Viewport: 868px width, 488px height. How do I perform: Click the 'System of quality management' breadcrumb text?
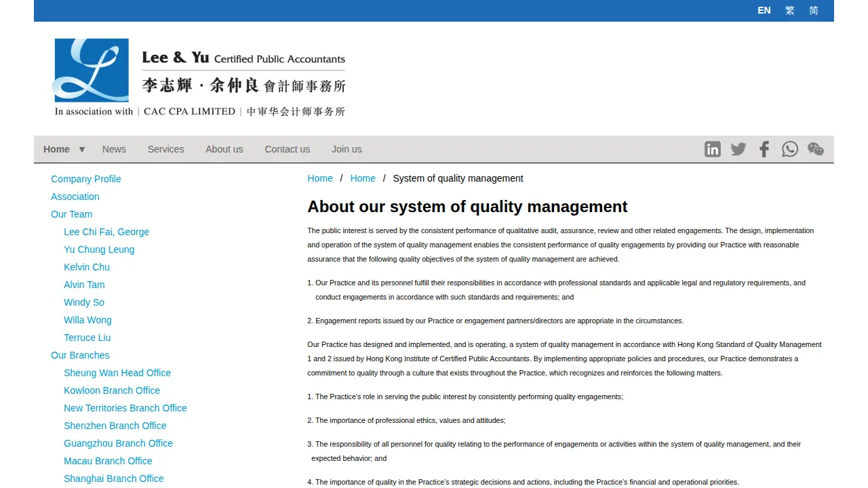coord(458,178)
